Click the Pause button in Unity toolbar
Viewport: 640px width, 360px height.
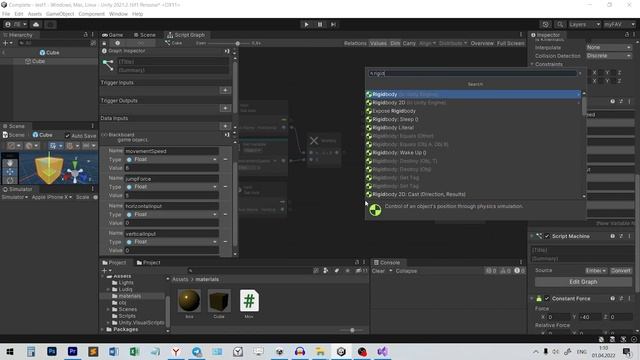(x=320, y=24)
